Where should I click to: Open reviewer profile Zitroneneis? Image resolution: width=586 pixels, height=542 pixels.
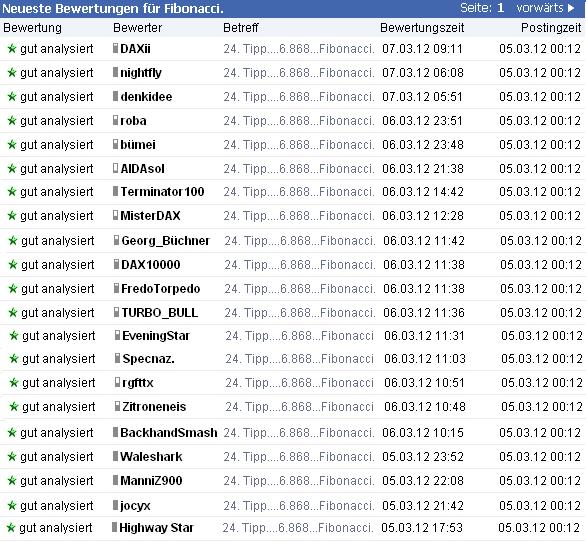[154, 406]
